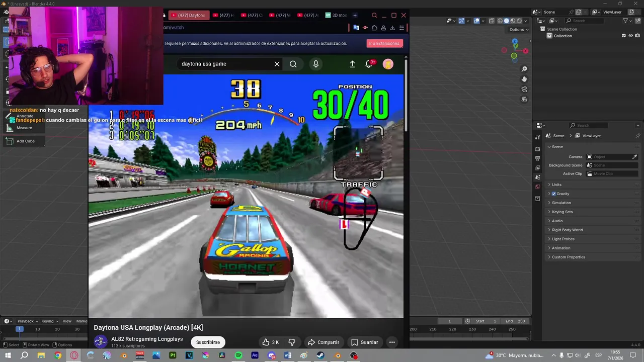Select solid viewport shading
The height and width of the screenshot is (362, 644).
507,21
